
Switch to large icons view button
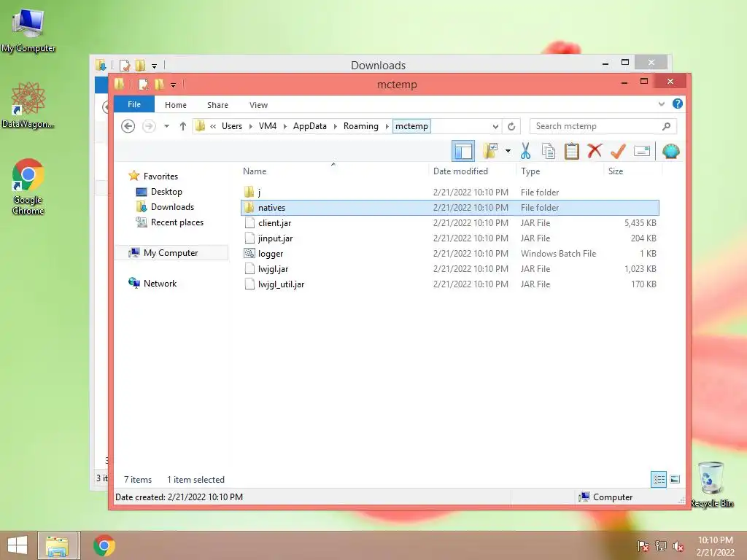click(x=675, y=480)
